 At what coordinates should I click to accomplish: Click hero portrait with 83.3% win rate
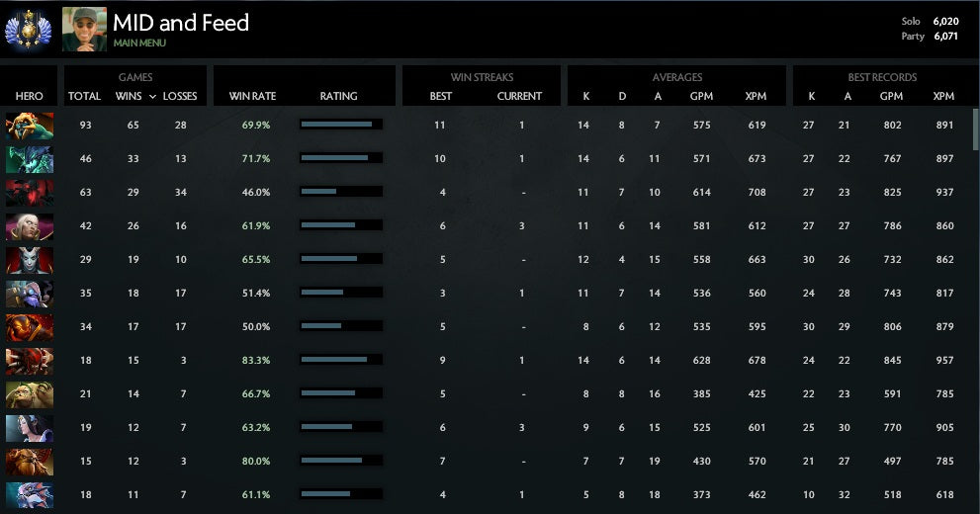click(x=30, y=361)
